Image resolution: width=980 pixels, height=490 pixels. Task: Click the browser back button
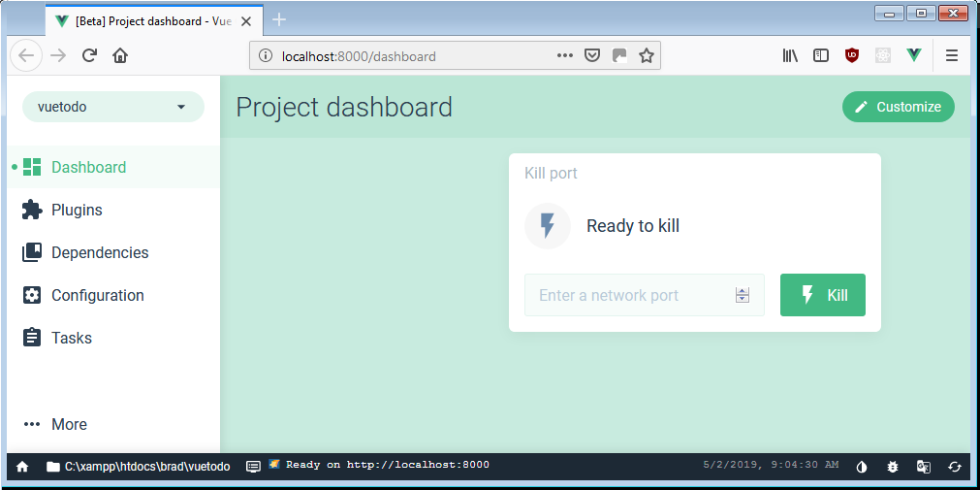[x=26, y=55]
